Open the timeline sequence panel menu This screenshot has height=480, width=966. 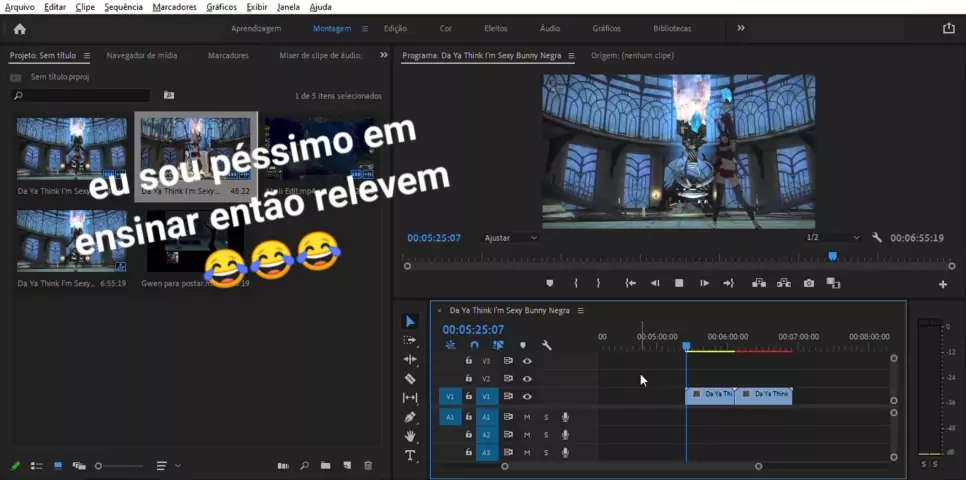(580, 311)
